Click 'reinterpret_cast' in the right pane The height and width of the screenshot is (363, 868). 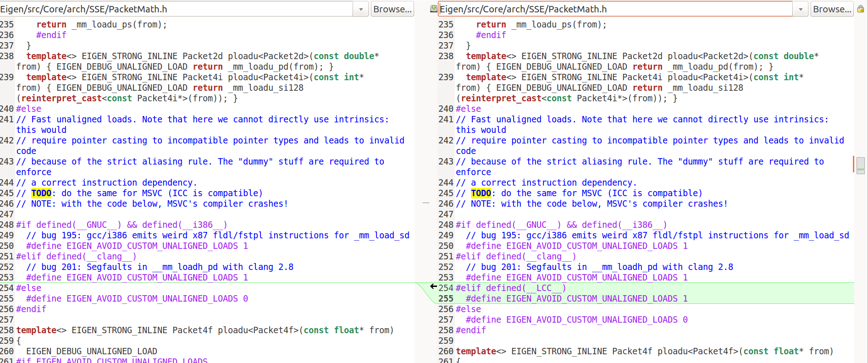(501, 99)
